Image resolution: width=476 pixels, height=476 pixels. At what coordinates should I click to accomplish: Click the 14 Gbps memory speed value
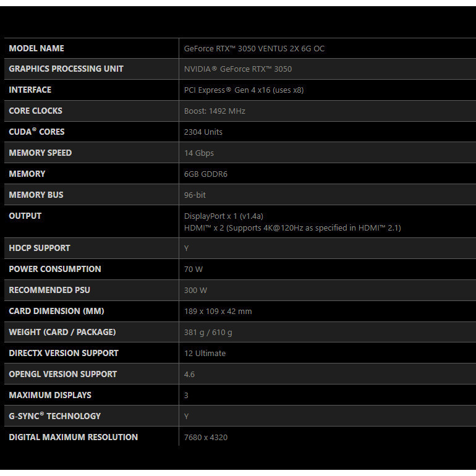[x=199, y=153]
